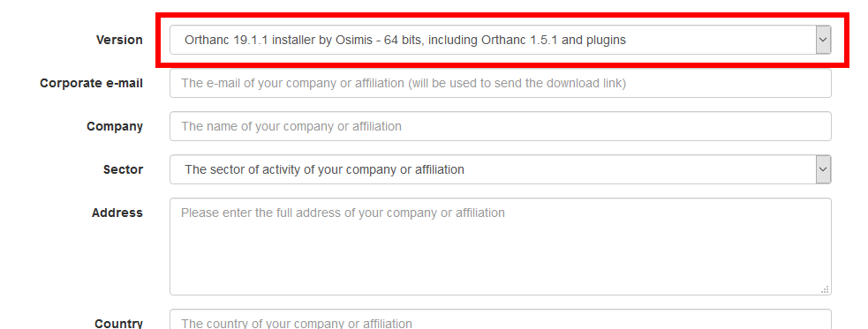Click the download link e-mail placeholder text
This screenshot has width=868, height=329.
pos(404,84)
